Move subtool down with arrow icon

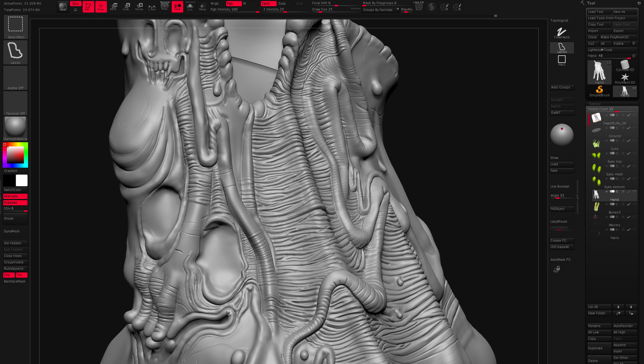[631, 307]
